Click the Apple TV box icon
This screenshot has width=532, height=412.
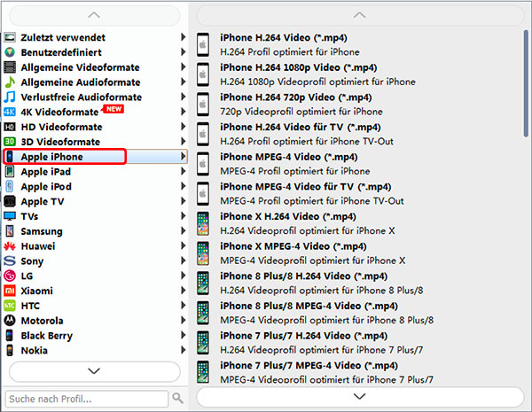10,201
